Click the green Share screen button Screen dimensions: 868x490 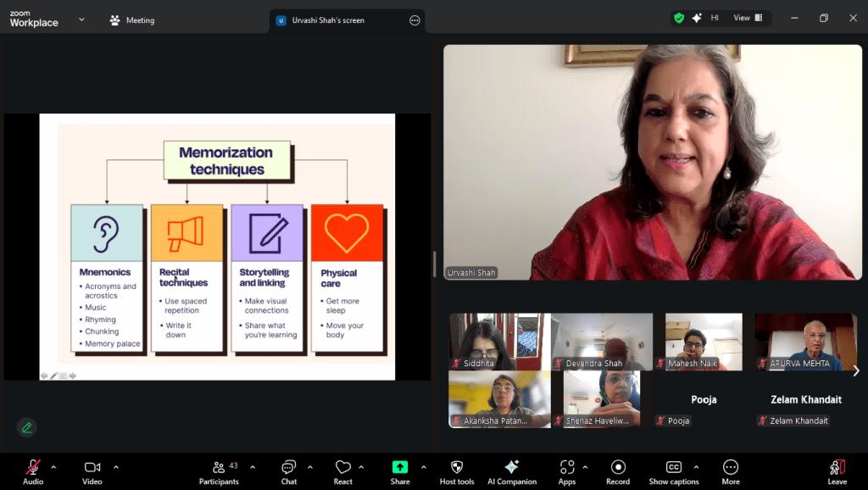[399, 471]
